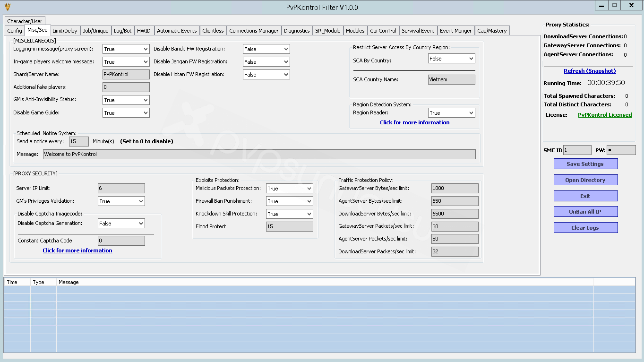
Task: Click the Time column header in log
Action: point(17,282)
